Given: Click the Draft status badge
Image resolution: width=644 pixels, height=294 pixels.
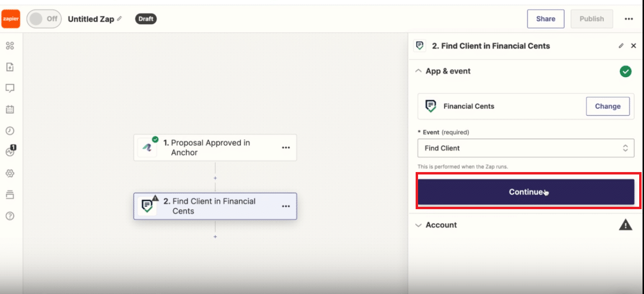Looking at the screenshot, I should [146, 19].
